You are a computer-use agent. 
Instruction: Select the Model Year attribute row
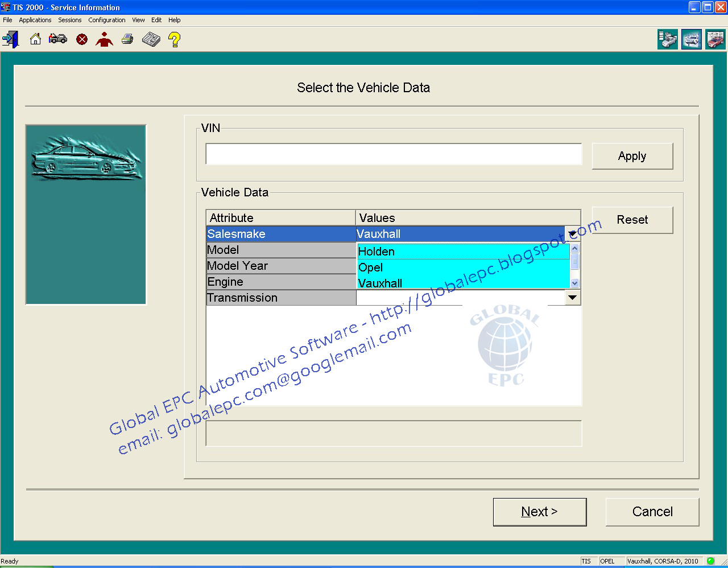tap(281, 266)
